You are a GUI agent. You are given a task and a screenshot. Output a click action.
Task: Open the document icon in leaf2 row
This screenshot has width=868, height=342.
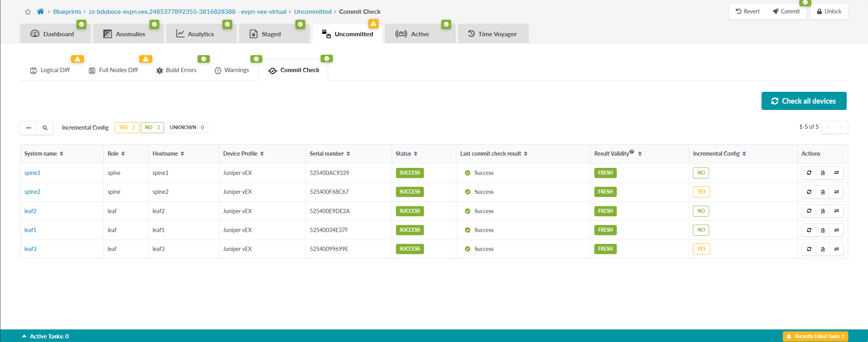(x=823, y=211)
